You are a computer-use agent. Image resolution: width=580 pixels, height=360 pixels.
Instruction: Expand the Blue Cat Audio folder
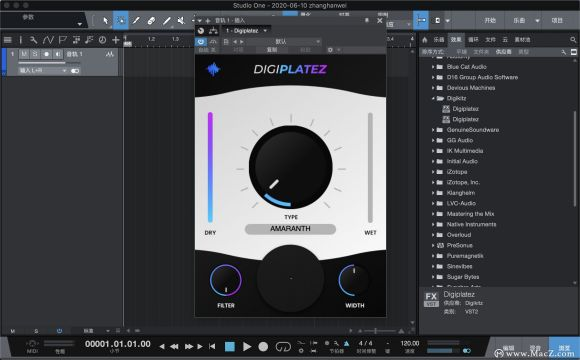433,67
